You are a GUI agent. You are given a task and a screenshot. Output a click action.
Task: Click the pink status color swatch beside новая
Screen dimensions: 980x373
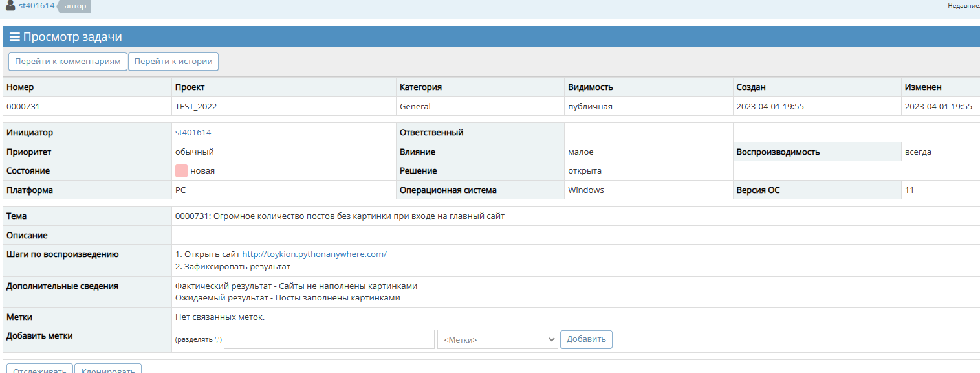tap(181, 171)
